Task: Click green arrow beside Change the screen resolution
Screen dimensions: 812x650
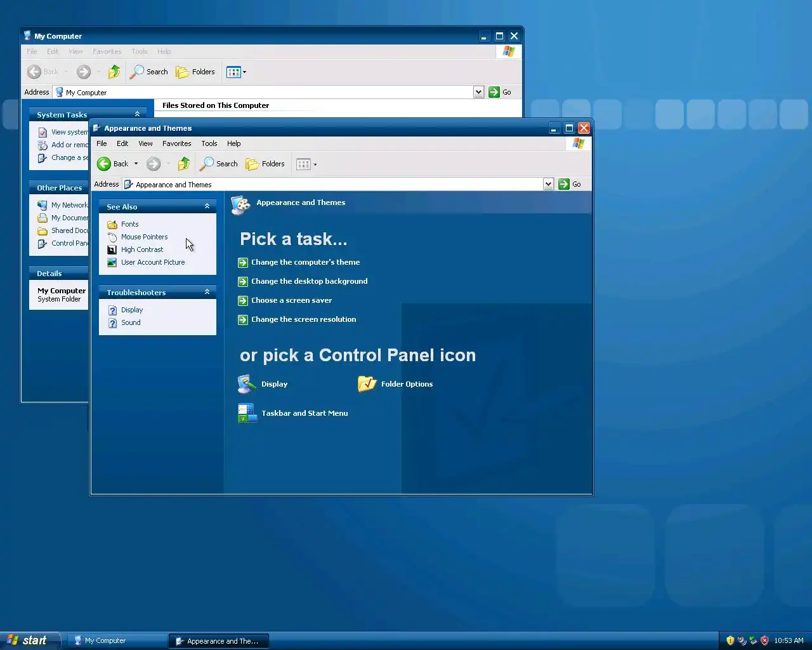Action: pos(243,319)
